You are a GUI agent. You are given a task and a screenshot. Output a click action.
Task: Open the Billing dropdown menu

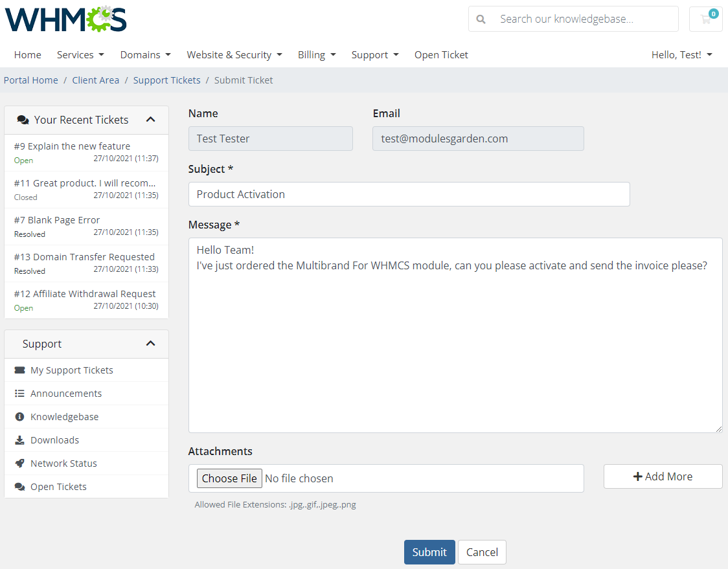tap(317, 55)
